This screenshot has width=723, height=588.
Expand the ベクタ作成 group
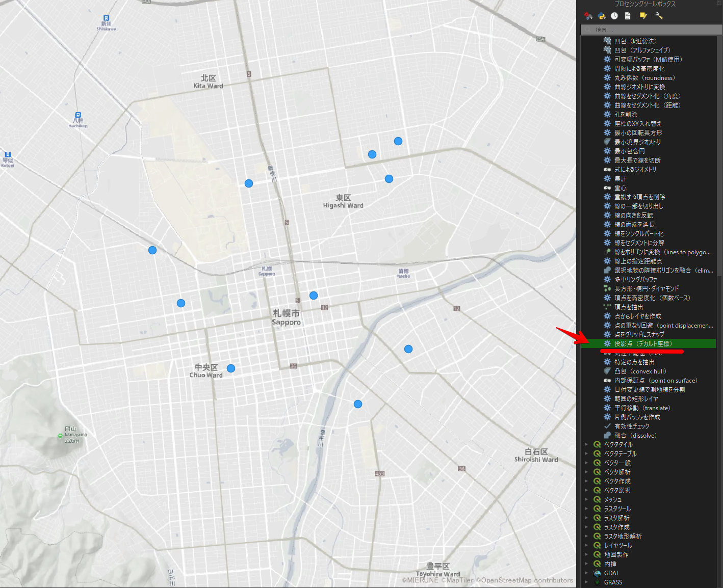pos(586,481)
